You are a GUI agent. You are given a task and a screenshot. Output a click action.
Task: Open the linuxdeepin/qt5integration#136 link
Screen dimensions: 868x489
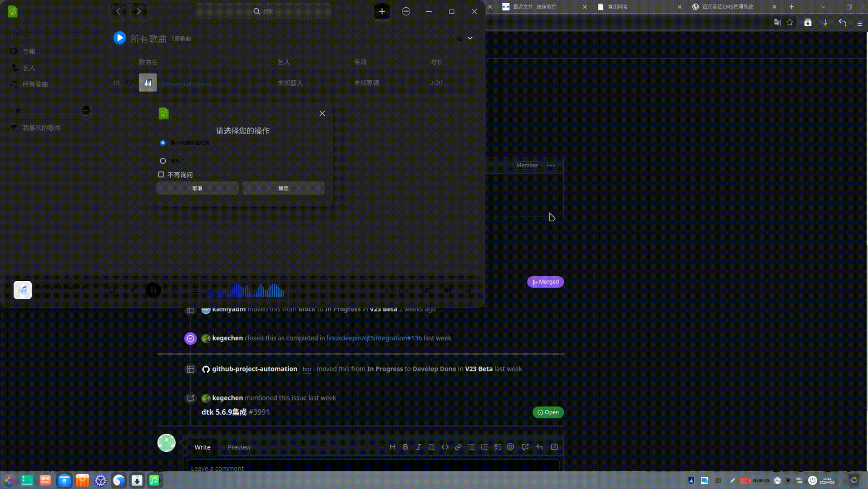click(x=374, y=338)
